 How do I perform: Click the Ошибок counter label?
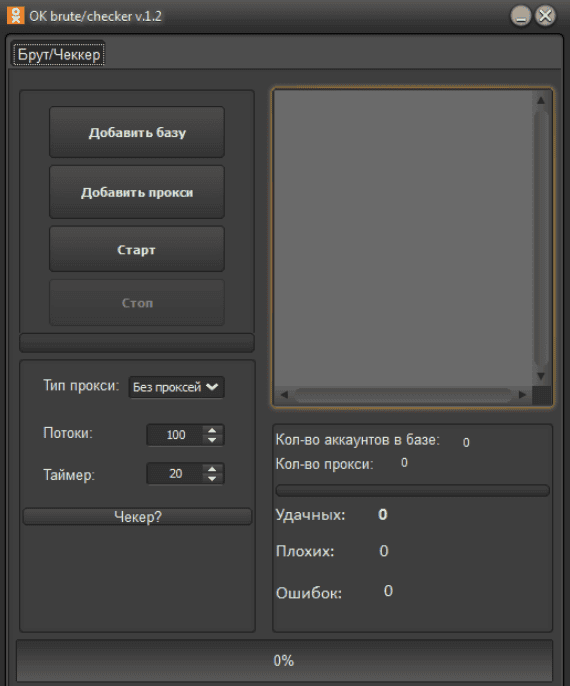point(309,593)
